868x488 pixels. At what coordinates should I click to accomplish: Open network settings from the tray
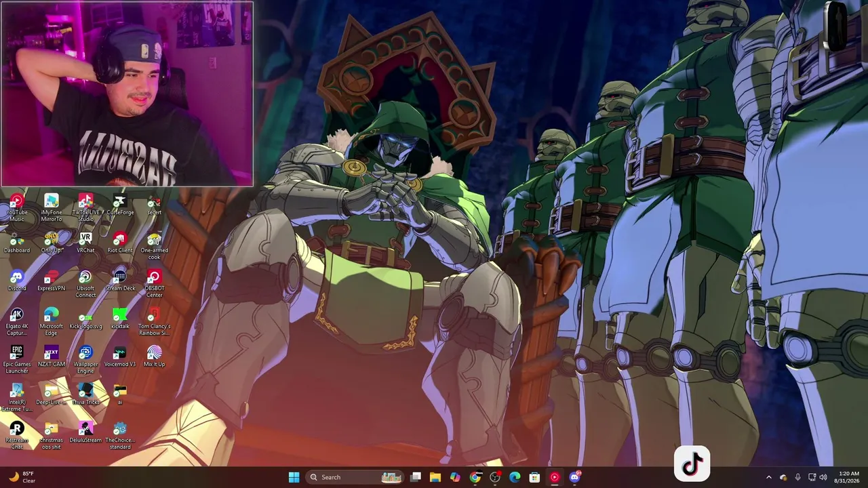tap(812, 477)
